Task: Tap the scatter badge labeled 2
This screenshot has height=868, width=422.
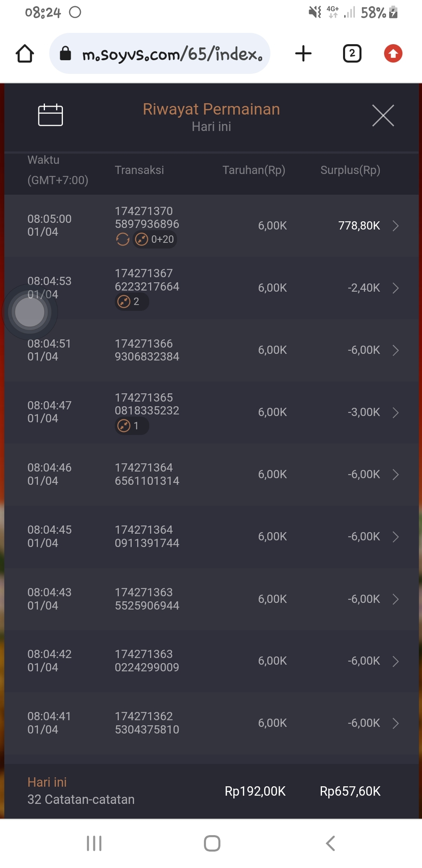Action: [x=131, y=302]
